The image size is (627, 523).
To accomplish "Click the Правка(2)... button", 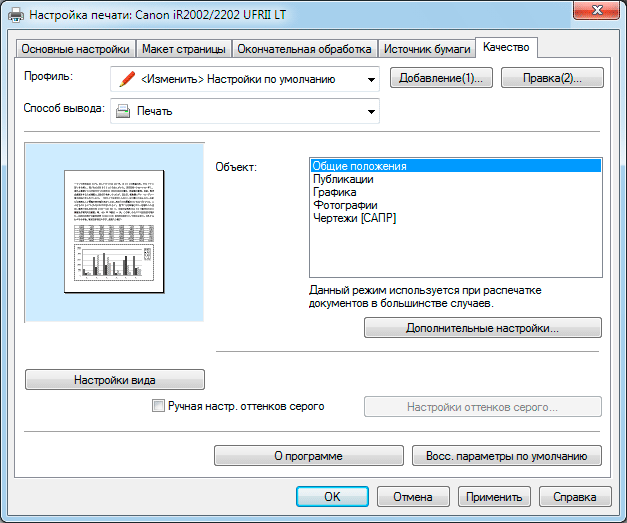I will pos(552,78).
